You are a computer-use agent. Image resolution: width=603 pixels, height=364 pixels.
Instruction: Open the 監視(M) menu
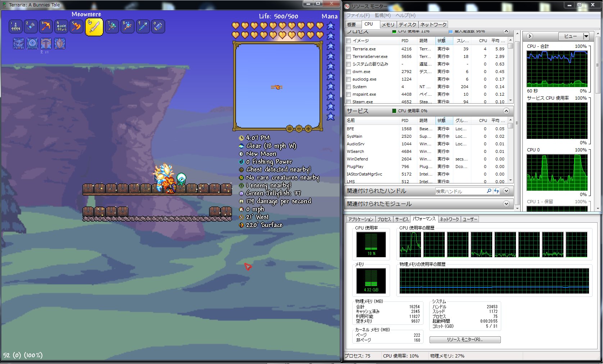pyautogui.click(x=382, y=15)
